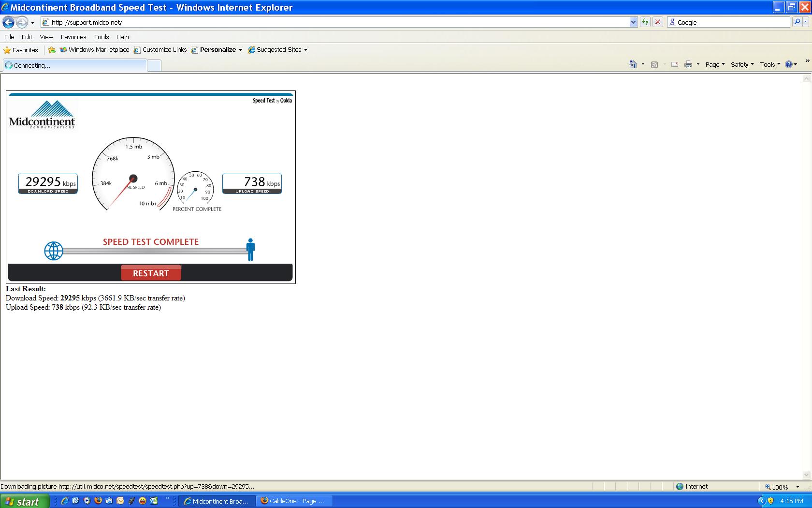
Task: Click the Last Result download speed line
Action: (95, 298)
